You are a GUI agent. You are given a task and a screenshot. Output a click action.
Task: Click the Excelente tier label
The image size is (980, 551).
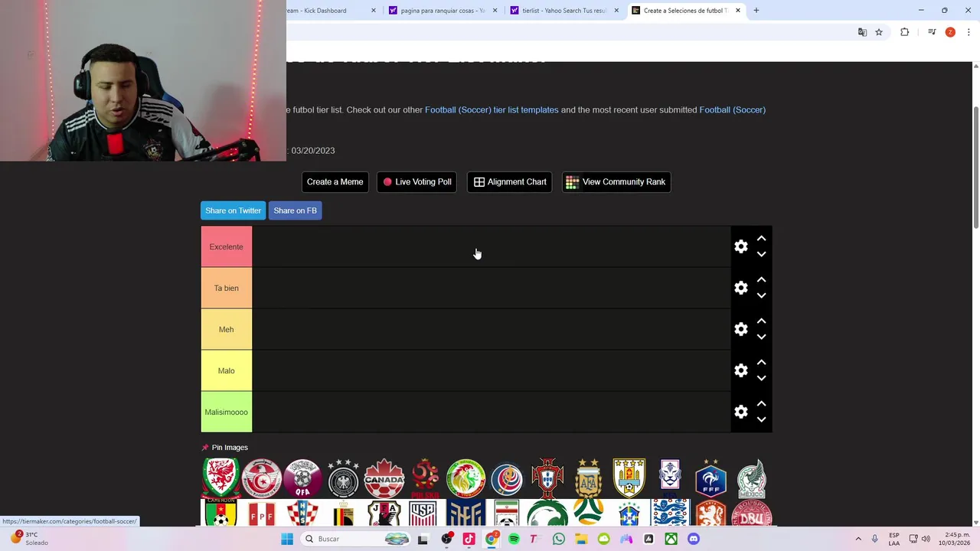click(226, 246)
